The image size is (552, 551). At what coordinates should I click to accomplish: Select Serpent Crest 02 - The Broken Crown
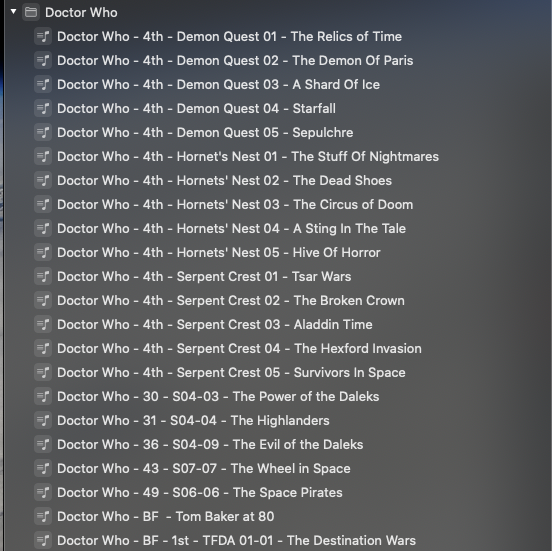[x=231, y=300]
